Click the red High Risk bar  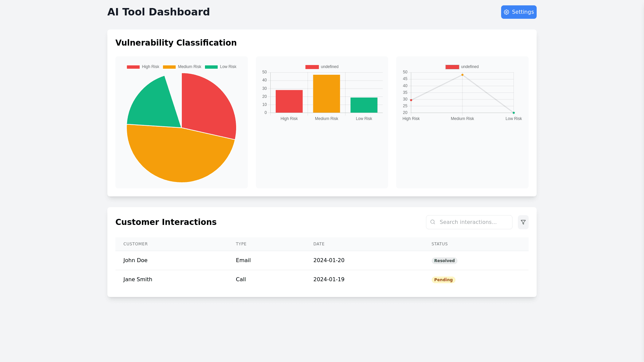tap(289, 101)
